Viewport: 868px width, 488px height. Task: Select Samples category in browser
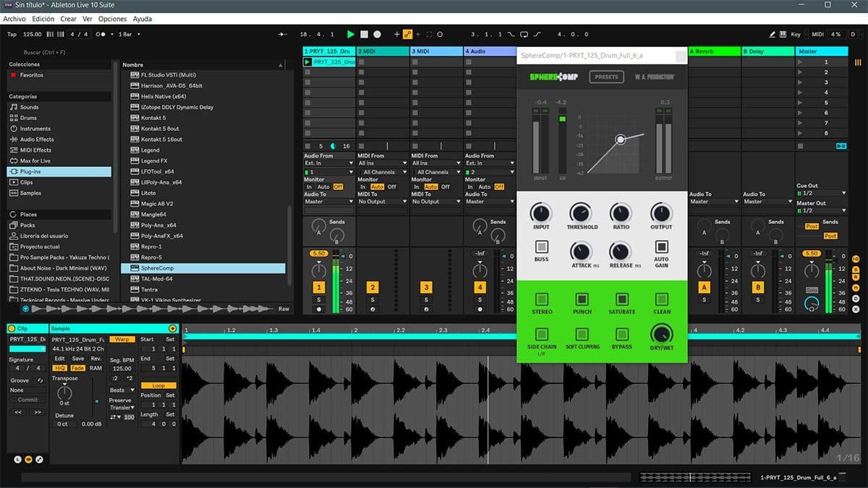[59, 193]
